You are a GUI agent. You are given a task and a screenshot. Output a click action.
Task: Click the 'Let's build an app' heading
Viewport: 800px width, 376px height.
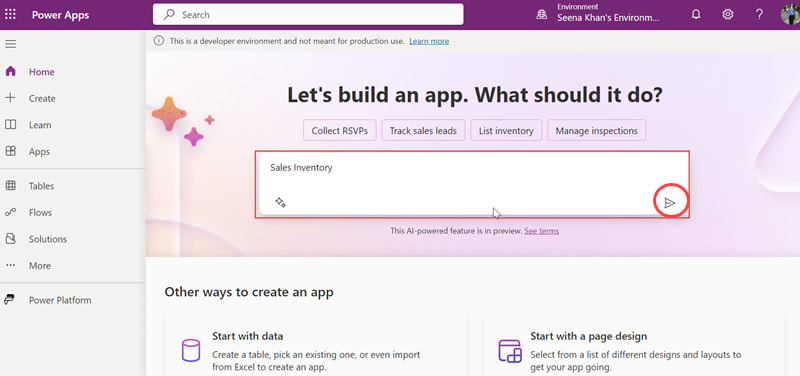point(474,95)
